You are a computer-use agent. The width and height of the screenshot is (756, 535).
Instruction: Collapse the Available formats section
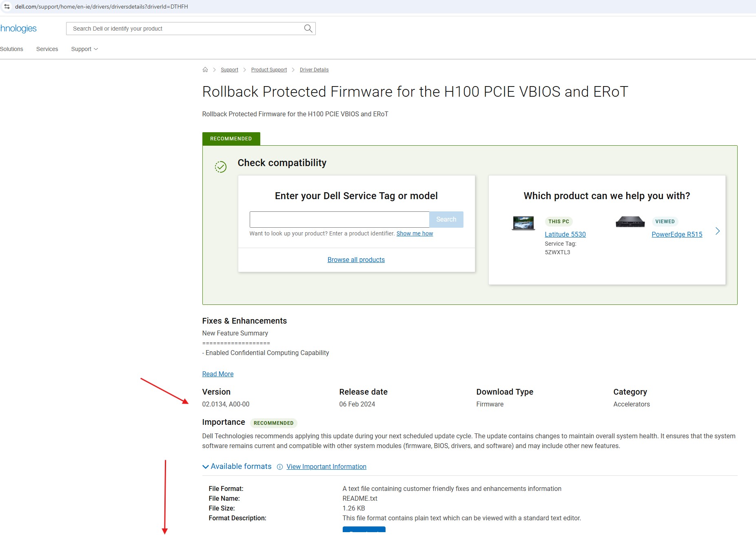tap(205, 466)
